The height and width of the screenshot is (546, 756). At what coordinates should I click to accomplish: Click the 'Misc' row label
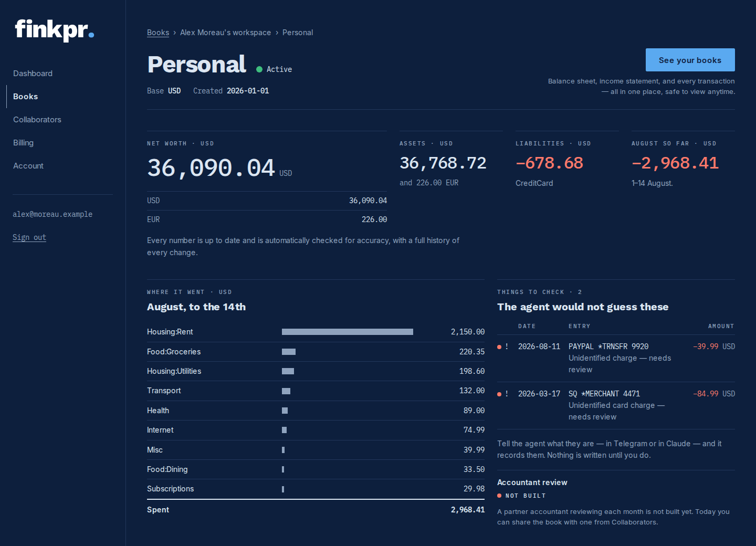tap(155, 450)
